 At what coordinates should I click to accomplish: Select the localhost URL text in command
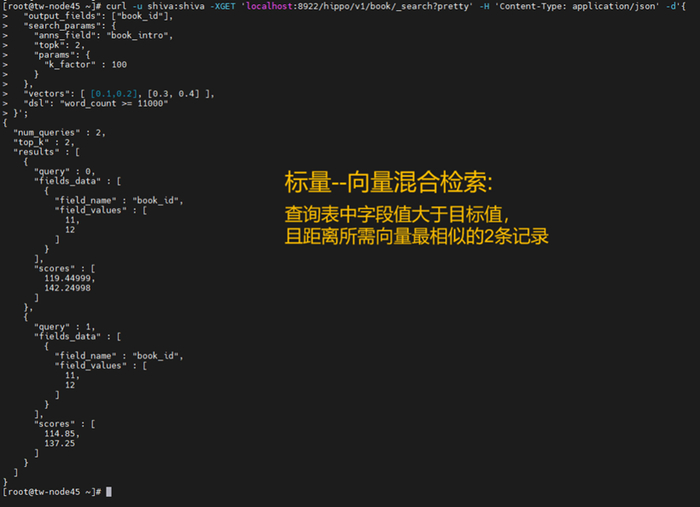359,6
